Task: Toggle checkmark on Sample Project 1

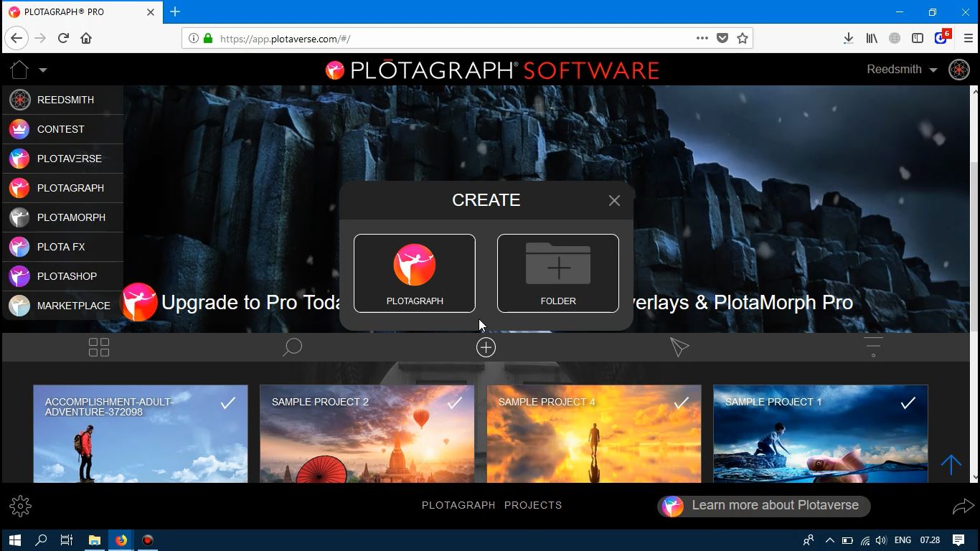Action: 908,403
